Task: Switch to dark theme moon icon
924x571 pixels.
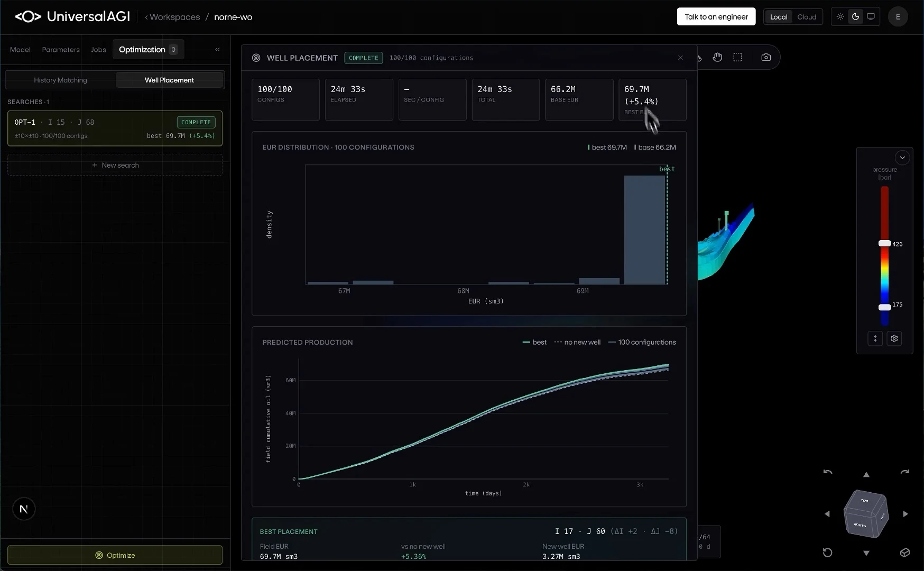Action: (x=855, y=17)
